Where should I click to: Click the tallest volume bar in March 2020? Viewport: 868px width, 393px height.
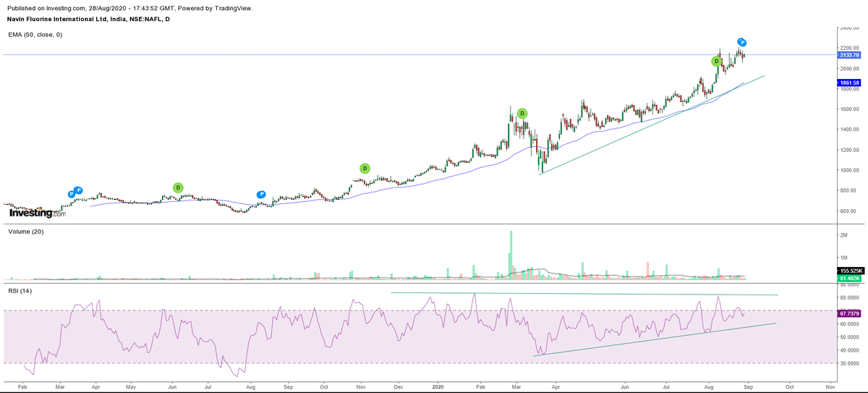(x=511, y=255)
